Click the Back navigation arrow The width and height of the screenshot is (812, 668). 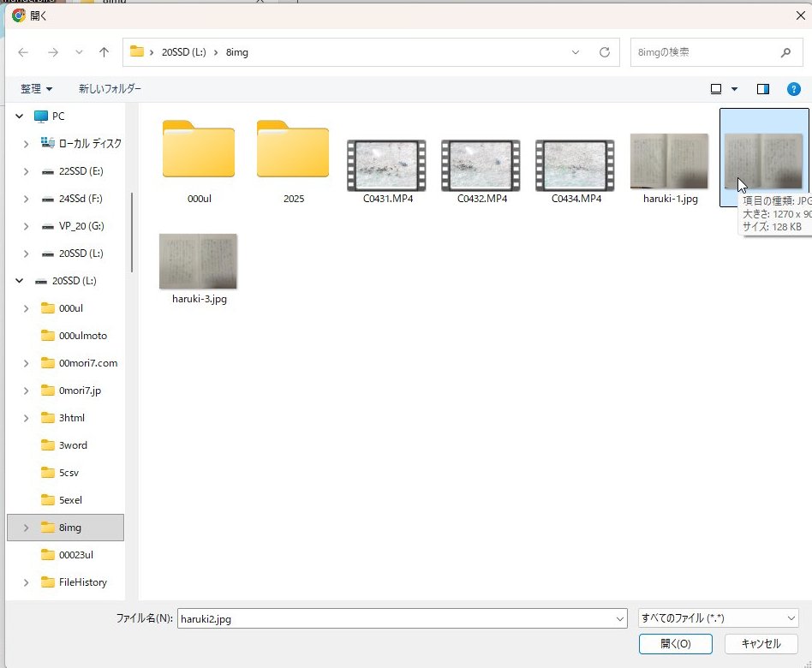tap(23, 52)
